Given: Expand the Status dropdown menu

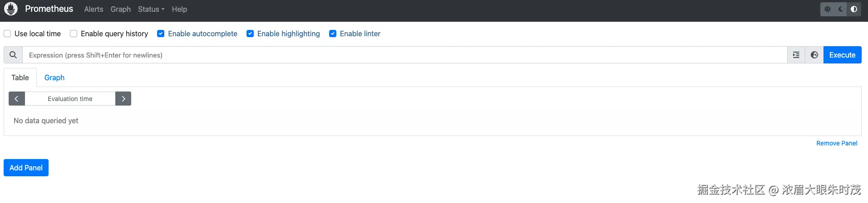Looking at the screenshot, I should pyautogui.click(x=151, y=9).
